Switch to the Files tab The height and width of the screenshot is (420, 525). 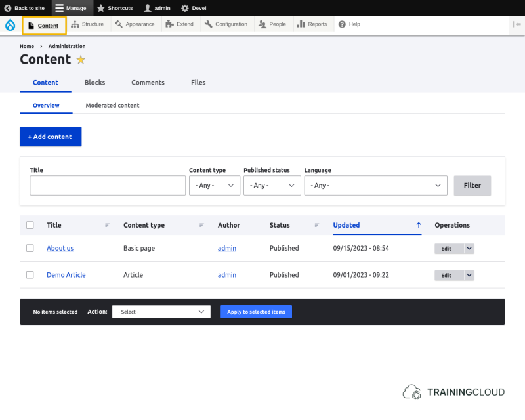tap(198, 83)
